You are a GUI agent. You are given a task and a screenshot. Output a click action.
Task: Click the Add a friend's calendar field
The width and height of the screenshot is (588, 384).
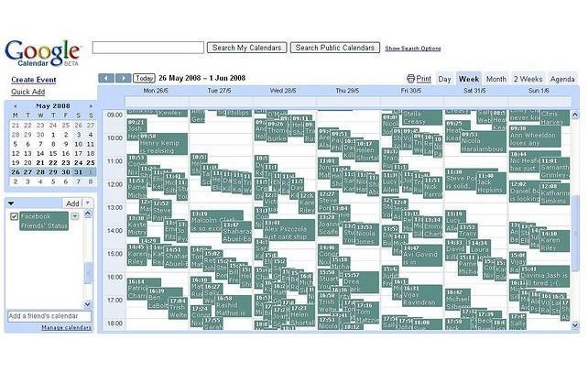49,316
